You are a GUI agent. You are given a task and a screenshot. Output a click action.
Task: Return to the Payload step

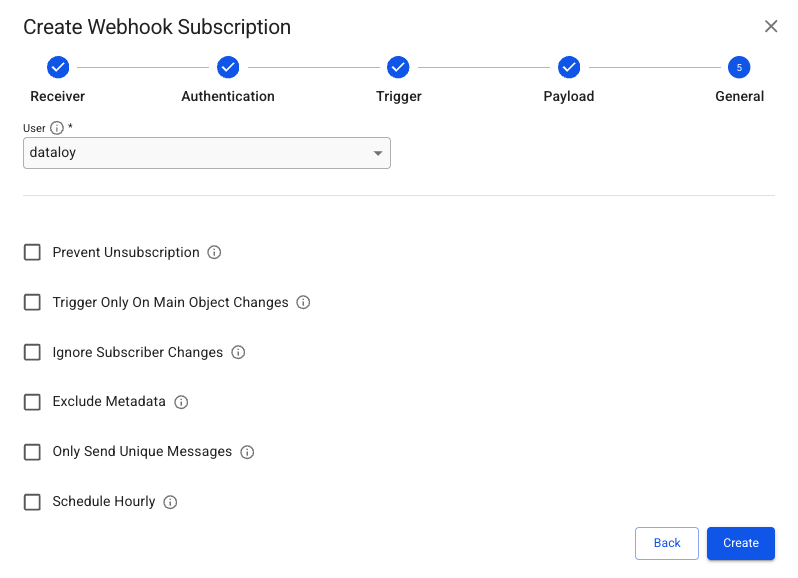[569, 68]
